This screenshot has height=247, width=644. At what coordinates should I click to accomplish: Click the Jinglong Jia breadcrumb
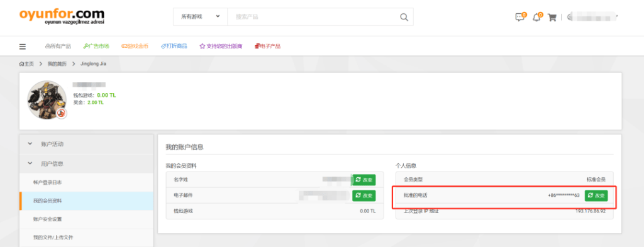click(93, 64)
